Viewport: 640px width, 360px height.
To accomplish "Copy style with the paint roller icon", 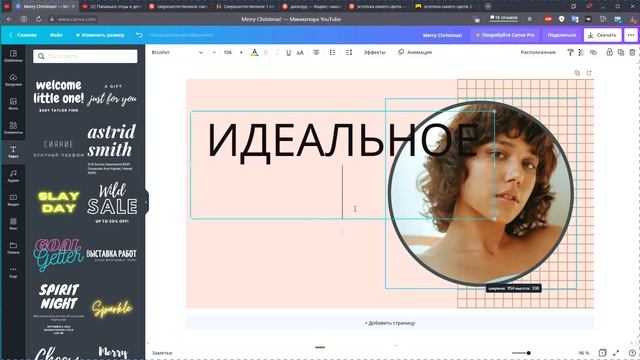I will [570, 52].
